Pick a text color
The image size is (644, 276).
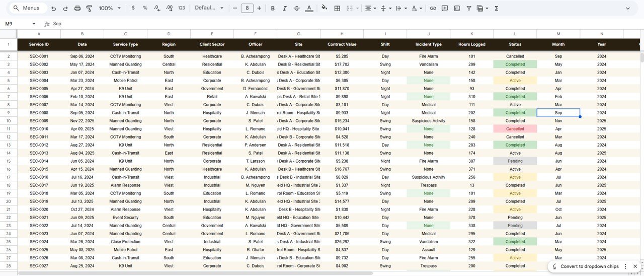pos(309,8)
